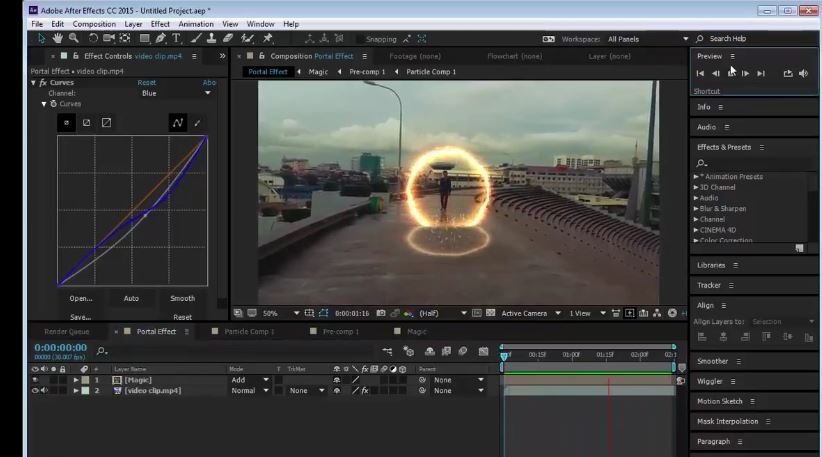
Task: Click the pencil draw curve tool
Action: coord(197,123)
